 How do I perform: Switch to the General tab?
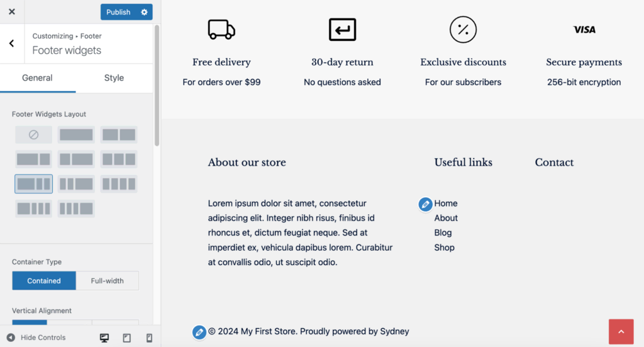37,78
